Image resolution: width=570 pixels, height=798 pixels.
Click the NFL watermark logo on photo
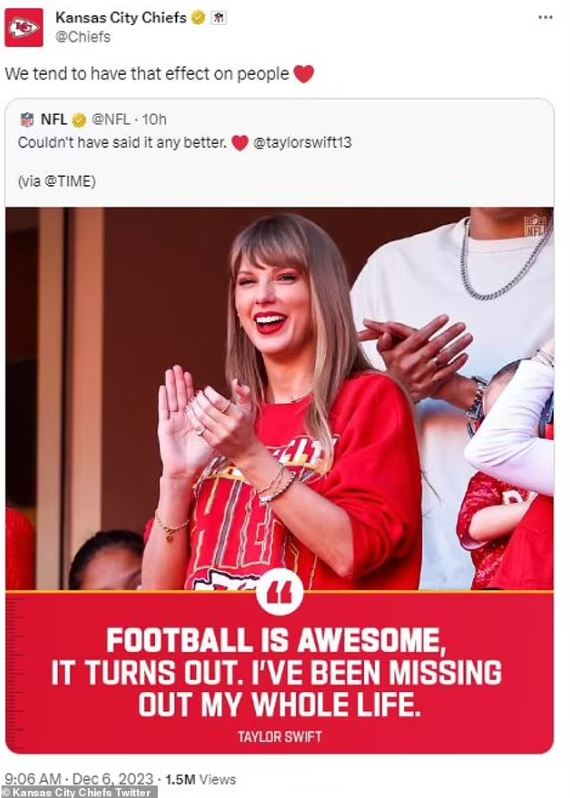535,224
